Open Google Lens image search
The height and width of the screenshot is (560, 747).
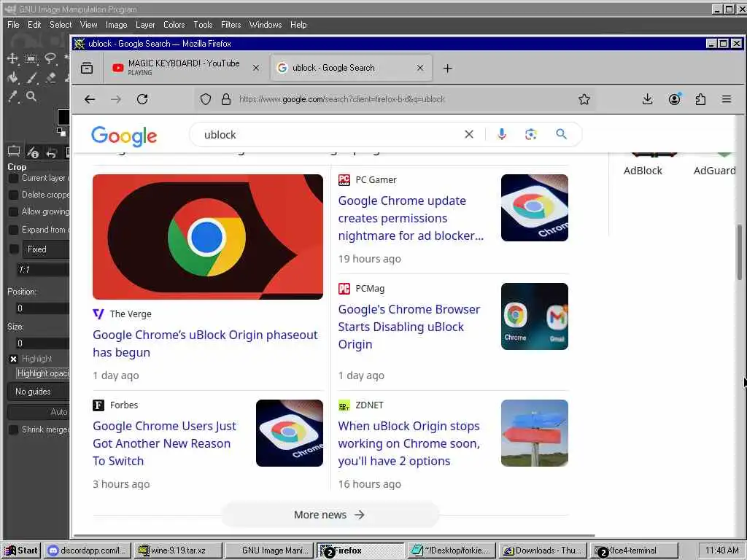click(531, 134)
